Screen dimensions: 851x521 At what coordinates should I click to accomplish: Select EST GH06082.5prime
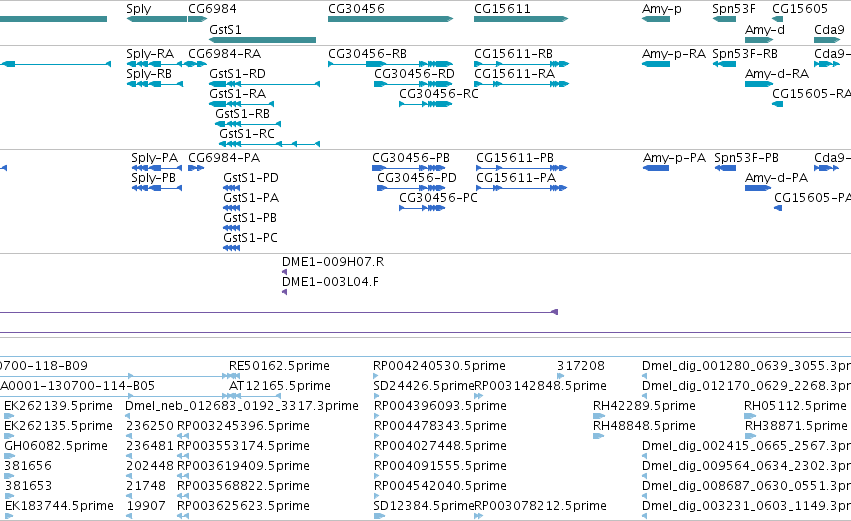pos(9,456)
